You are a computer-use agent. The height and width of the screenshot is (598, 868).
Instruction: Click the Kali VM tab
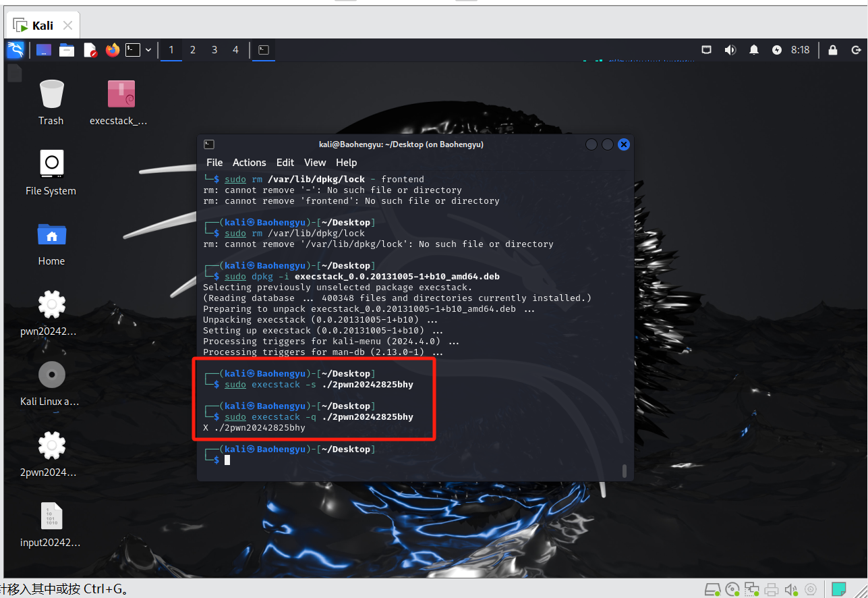pyautogui.click(x=43, y=26)
